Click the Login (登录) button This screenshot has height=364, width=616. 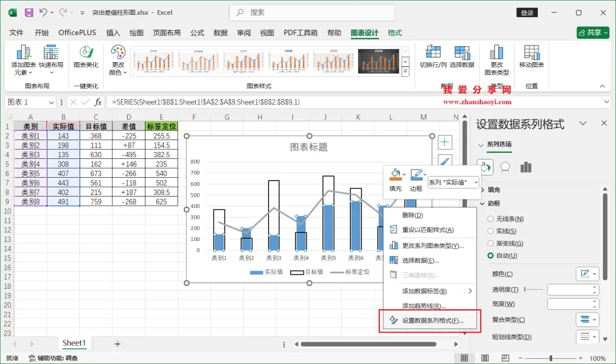pos(527,13)
